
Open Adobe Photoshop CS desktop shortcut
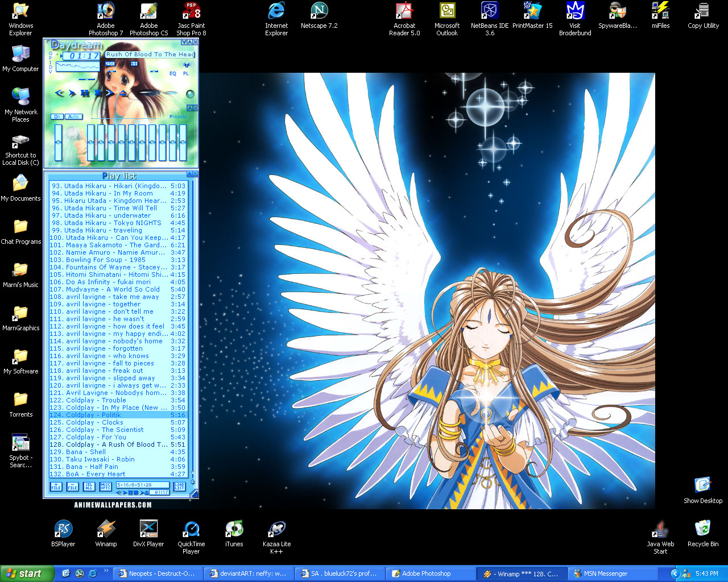pos(148,19)
